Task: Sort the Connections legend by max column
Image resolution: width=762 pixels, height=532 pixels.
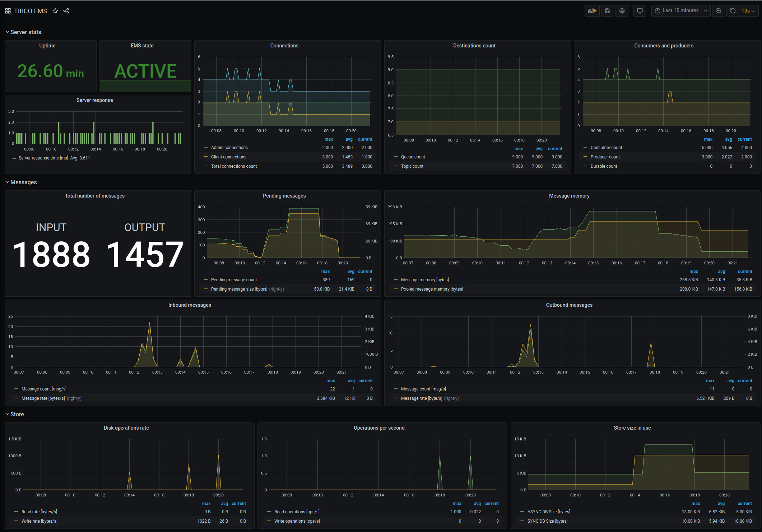Action: tap(328, 139)
